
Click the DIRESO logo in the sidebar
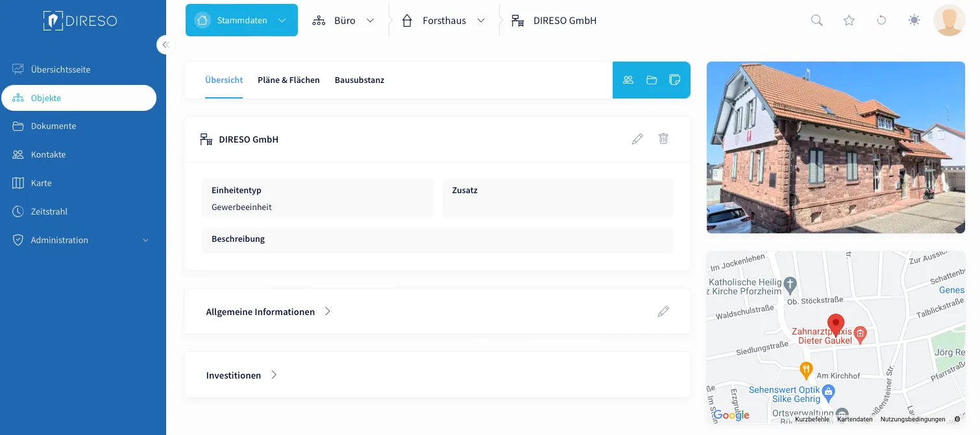(80, 20)
